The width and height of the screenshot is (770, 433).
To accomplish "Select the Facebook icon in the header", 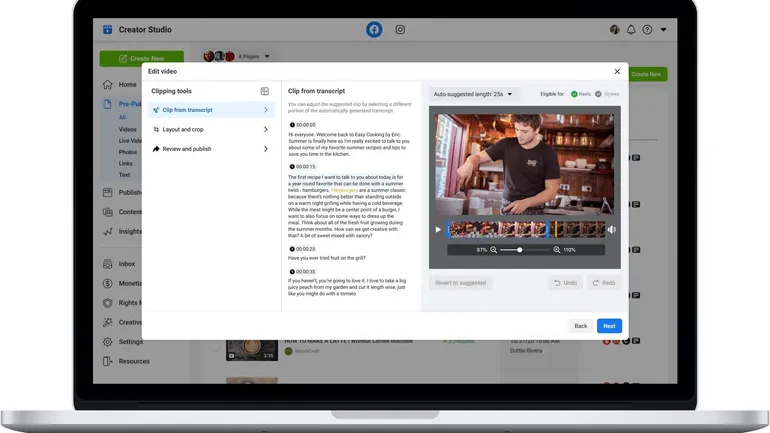I will coord(374,30).
